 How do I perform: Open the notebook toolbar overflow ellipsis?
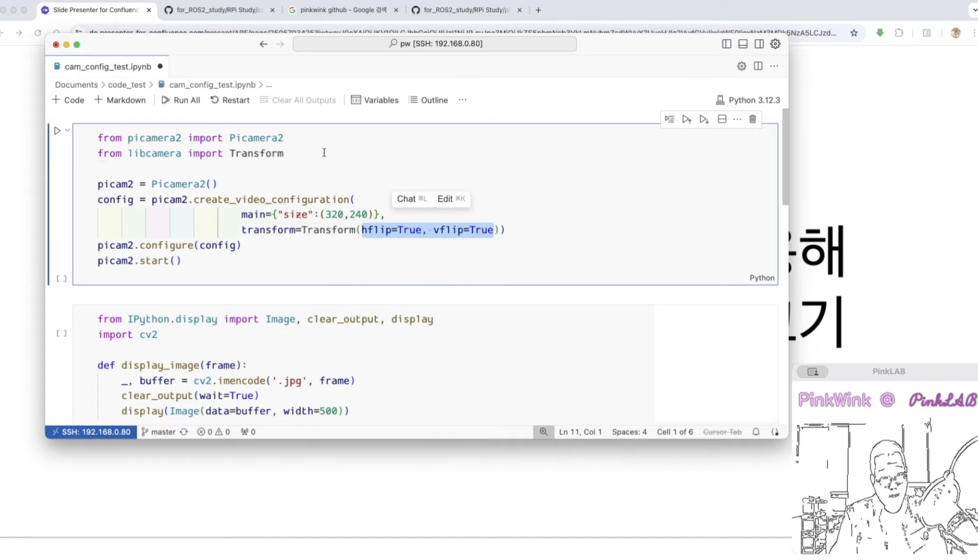coord(462,100)
